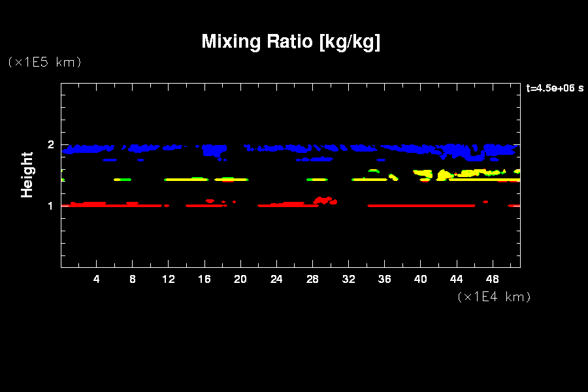Viewport: 588px width, 392px height.
Task: Click x-axis tick label 48
Action: [492, 280]
